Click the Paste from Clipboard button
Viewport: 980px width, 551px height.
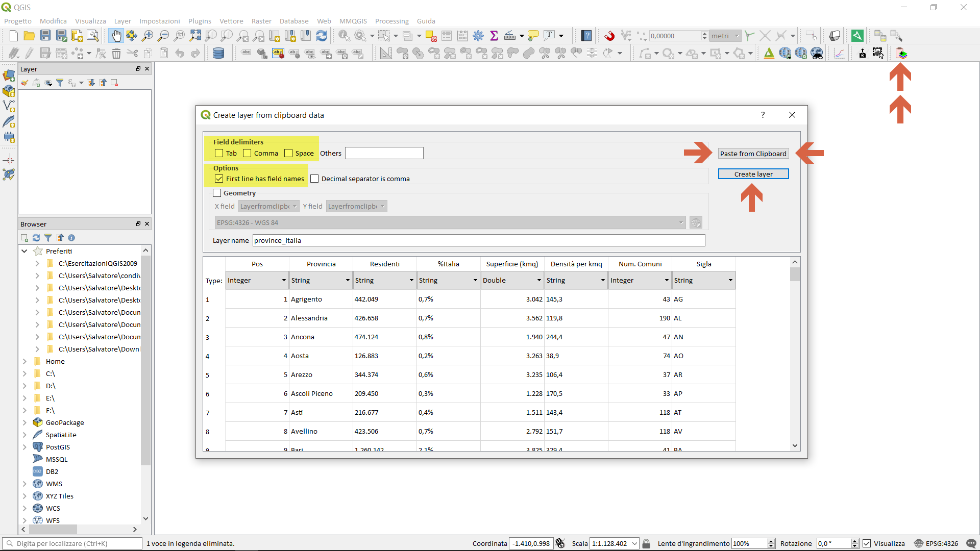point(753,154)
